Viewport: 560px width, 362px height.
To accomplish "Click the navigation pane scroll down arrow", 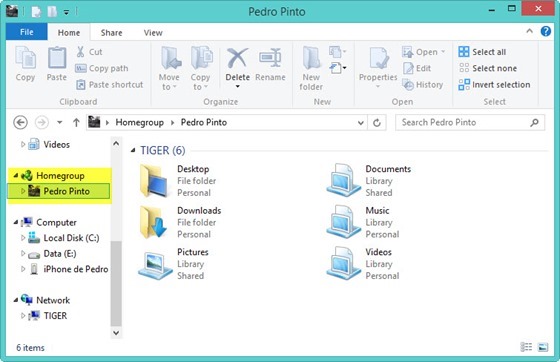I will click(x=116, y=332).
